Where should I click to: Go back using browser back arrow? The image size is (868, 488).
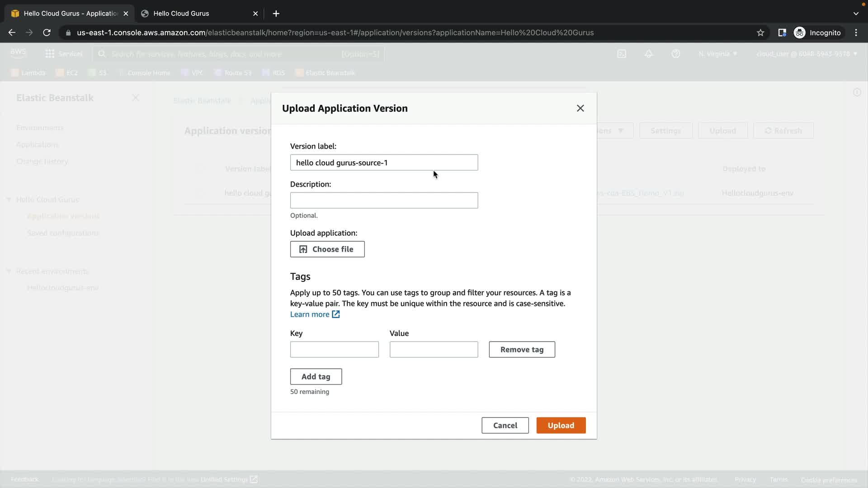click(x=12, y=33)
